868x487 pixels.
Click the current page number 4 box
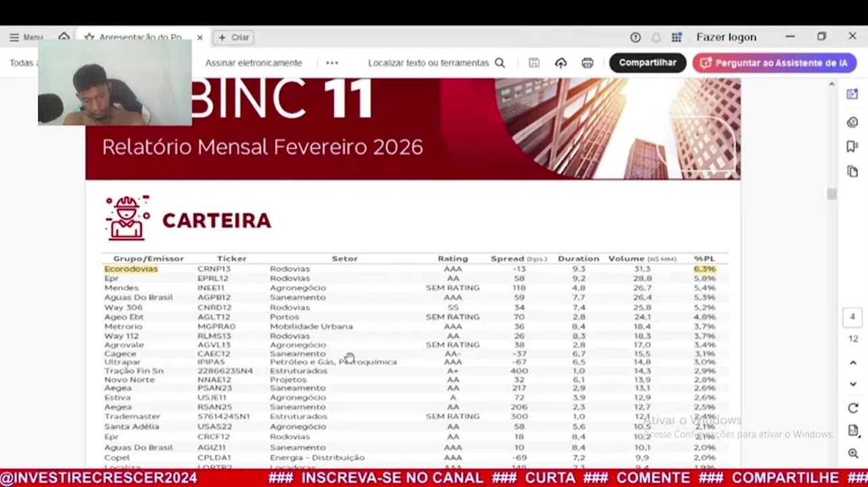[852, 317]
